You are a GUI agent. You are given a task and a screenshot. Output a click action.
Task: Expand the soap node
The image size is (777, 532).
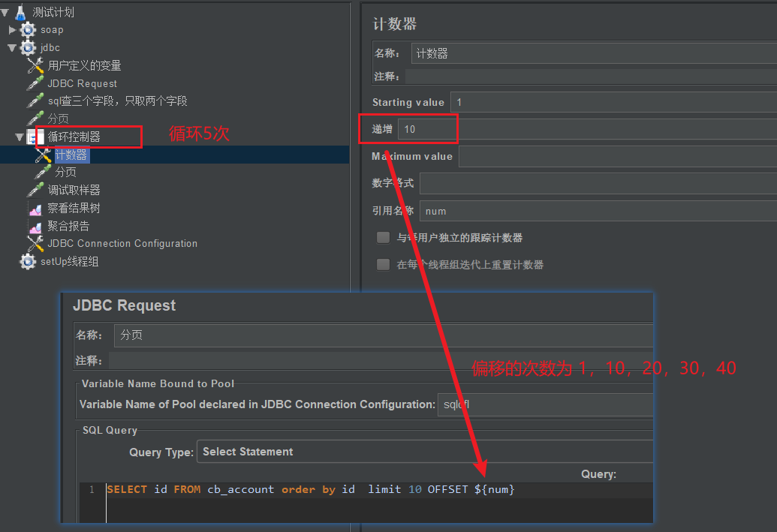[x=13, y=30]
